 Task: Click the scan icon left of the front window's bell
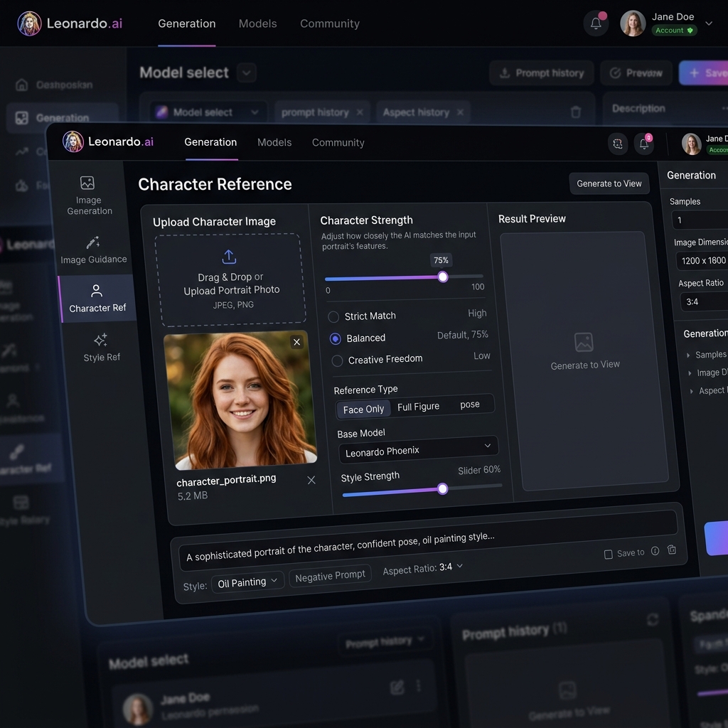pyautogui.click(x=618, y=144)
